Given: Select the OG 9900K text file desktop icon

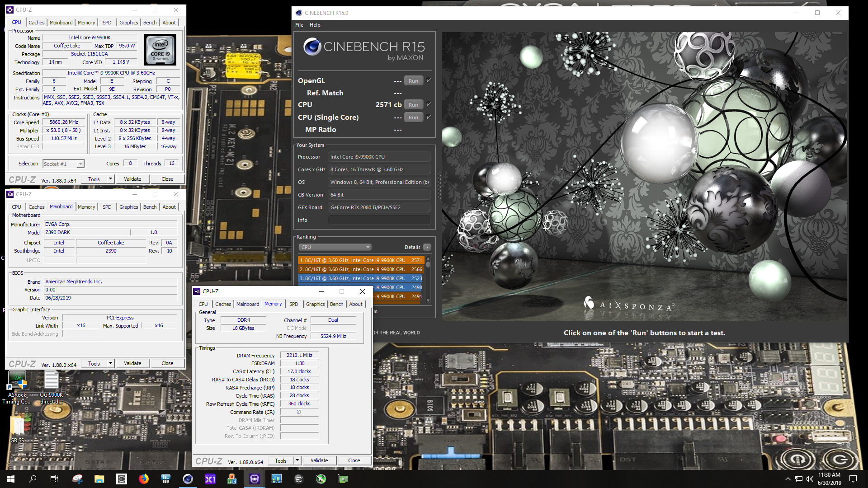Looking at the screenshot, I should (x=51, y=388).
